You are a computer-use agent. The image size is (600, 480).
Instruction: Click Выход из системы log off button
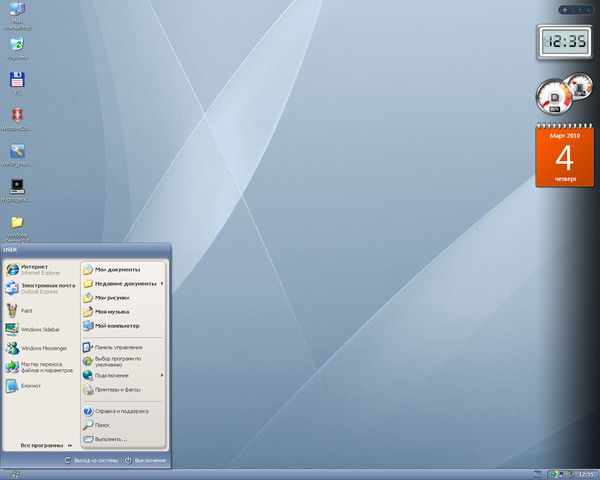click(x=92, y=460)
